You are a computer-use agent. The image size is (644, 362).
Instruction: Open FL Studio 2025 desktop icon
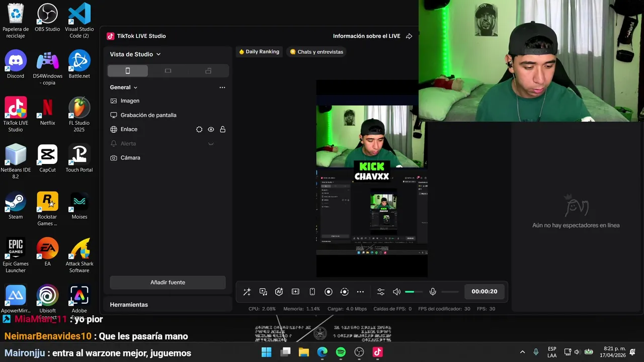[79, 115]
